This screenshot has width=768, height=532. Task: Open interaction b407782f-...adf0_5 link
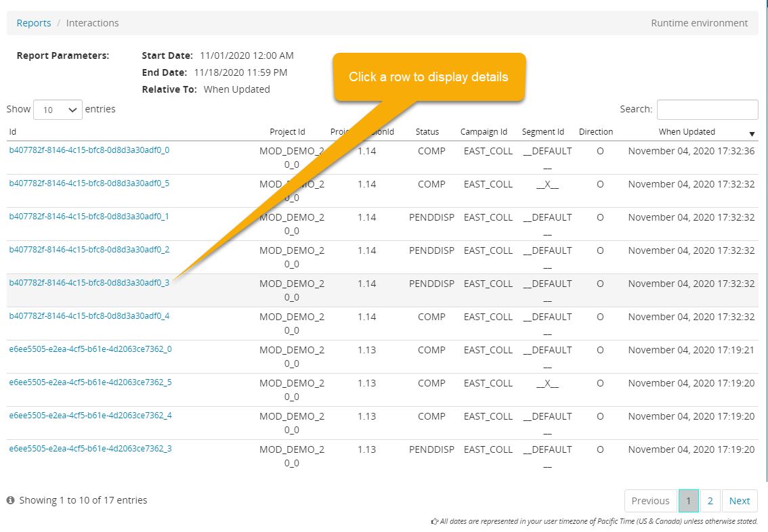89,183
